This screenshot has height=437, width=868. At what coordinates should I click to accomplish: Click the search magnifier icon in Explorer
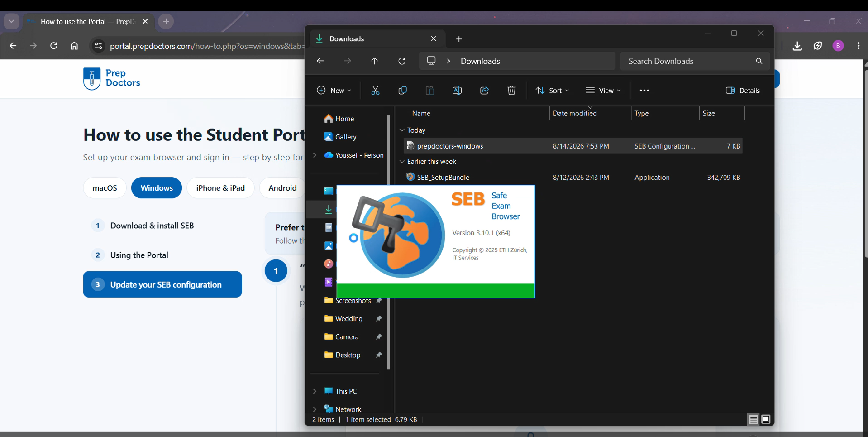pos(759,61)
